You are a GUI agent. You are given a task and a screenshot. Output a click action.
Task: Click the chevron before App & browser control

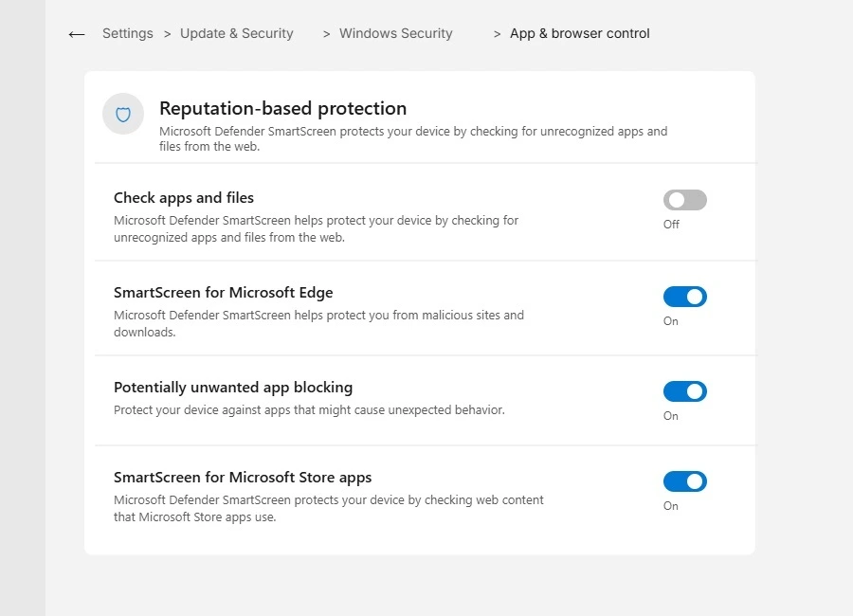click(x=497, y=34)
